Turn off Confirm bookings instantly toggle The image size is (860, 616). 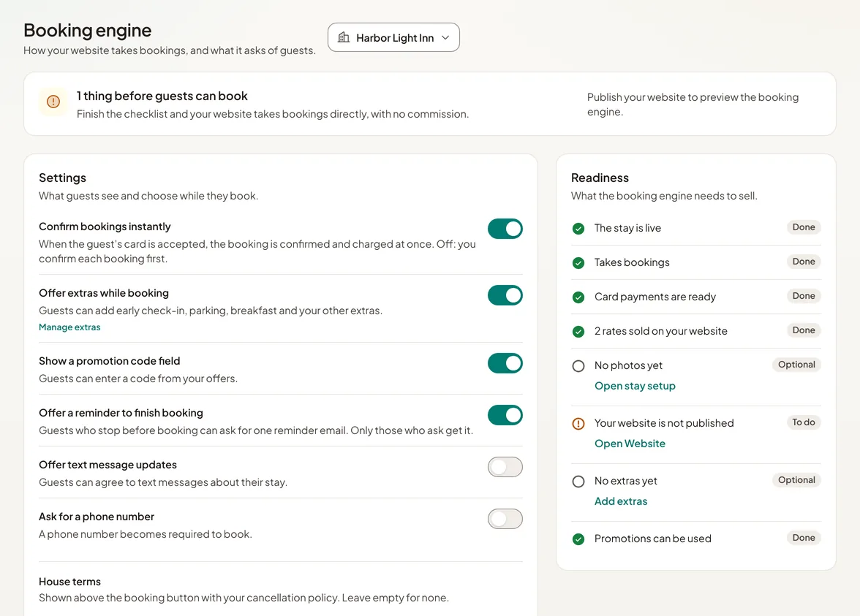point(505,229)
